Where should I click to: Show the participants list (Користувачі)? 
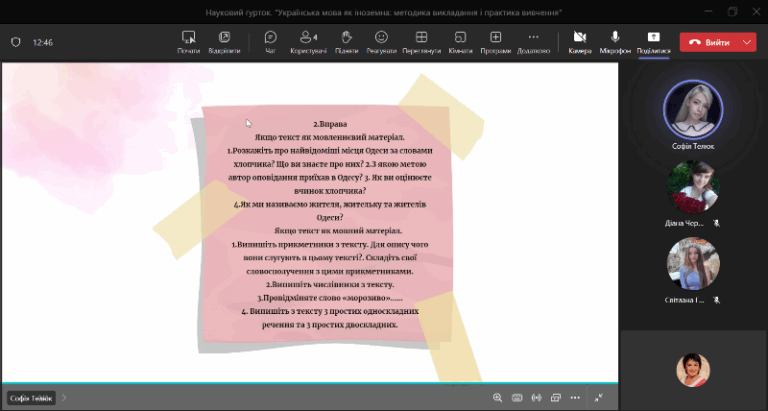click(309, 41)
